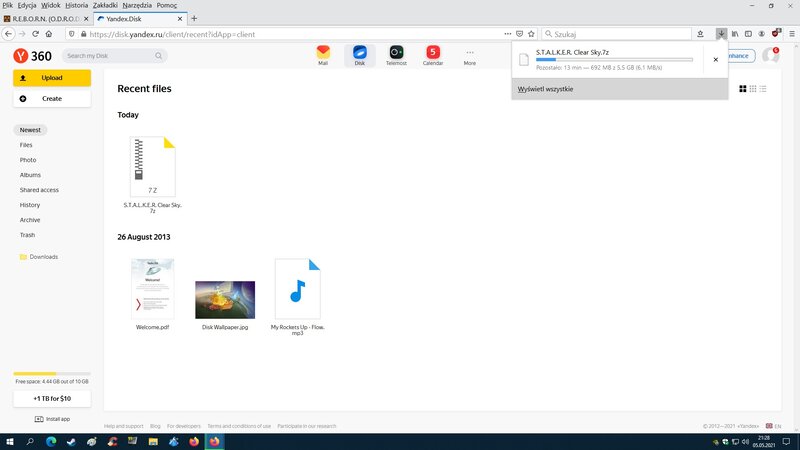Switch to R.E.B.O.R.N. browser tab
Screen dimensions: 800x450
click(46, 18)
